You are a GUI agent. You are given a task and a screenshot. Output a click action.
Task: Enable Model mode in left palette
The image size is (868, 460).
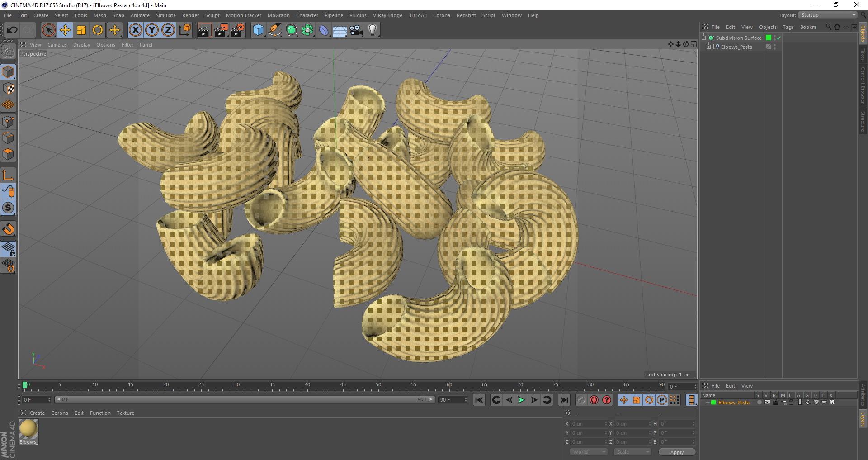(x=8, y=72)
